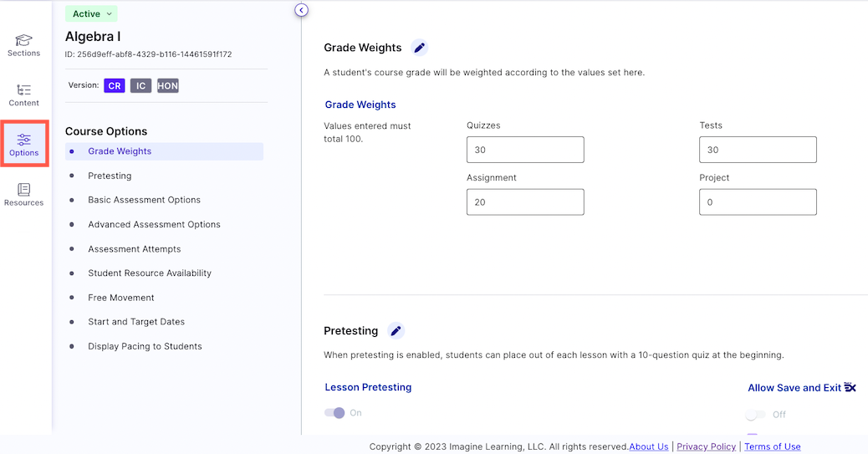Go to Pretesting in Course Options
The image size is (868, 454).
[x=110, y=176]
